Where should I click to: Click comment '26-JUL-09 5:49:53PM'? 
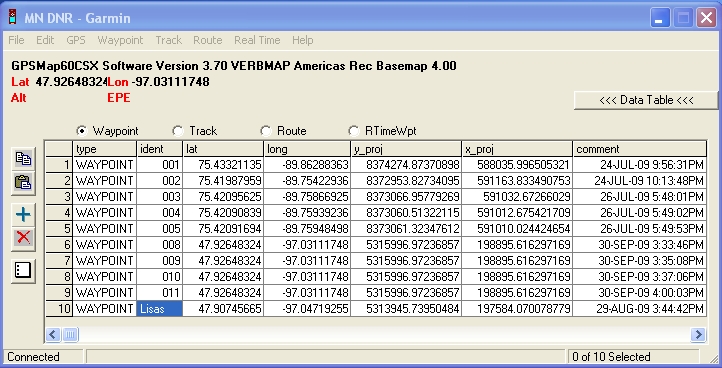[x=640, y=229]
